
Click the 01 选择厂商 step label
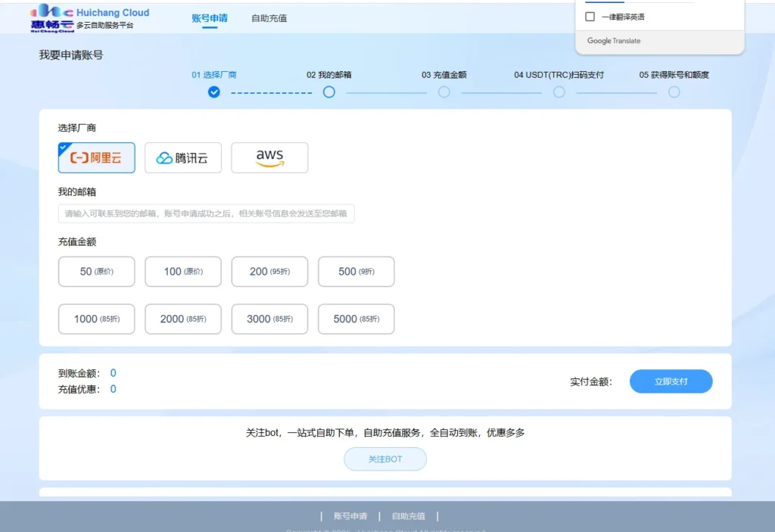pyautogui.click(x=214, y=75)
